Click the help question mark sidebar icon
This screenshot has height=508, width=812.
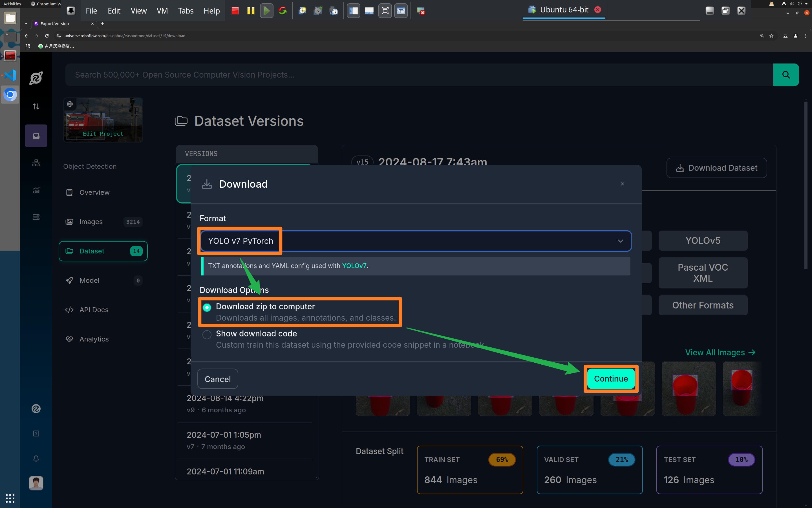coord(36,433)
